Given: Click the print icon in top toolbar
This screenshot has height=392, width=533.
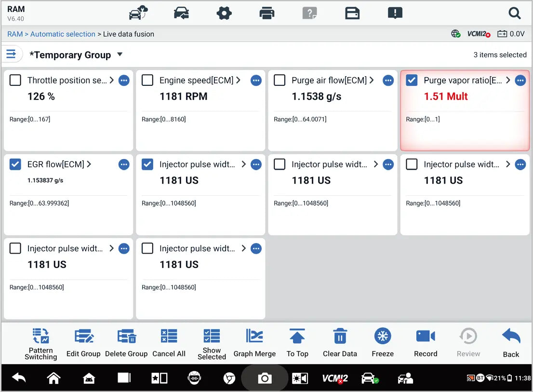Looking at the screenshot, I should tap(267, 13).
